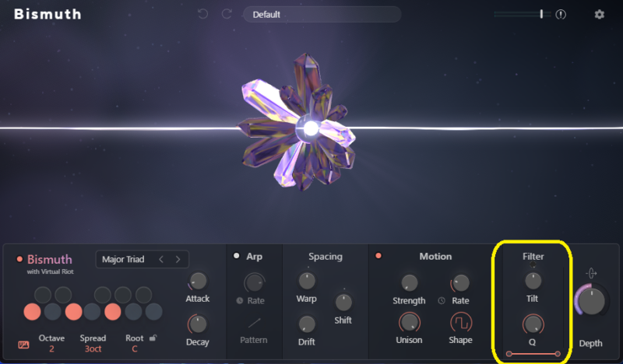Click the Arp Pattern line icon
Screen dimensions: 623x364
(x=254, y=322)
